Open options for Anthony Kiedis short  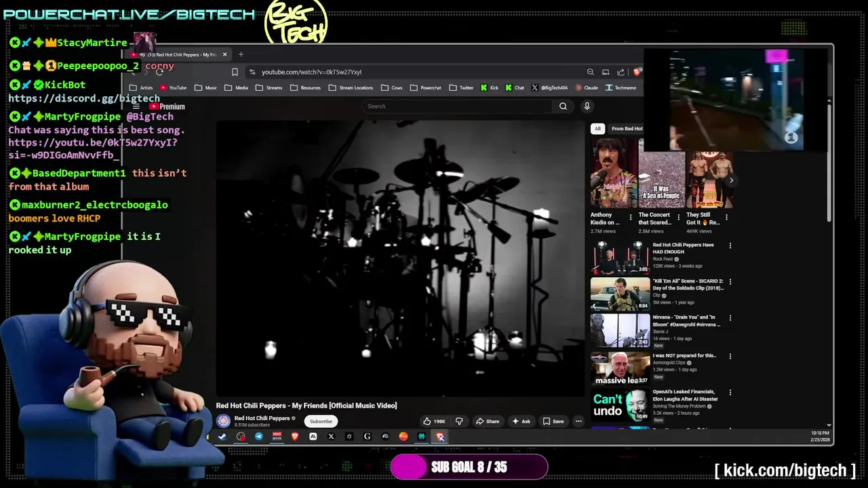(x=631, y=218)
